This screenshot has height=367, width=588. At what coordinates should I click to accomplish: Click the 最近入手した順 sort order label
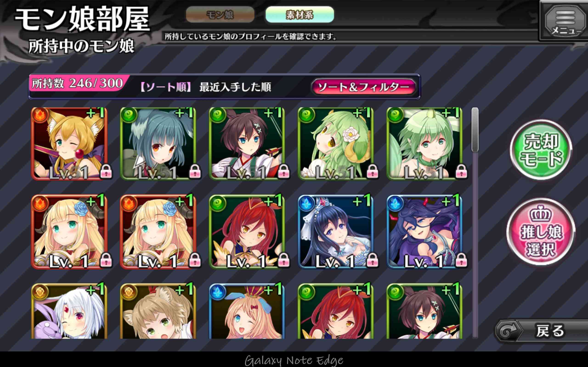tap(235, 87)
